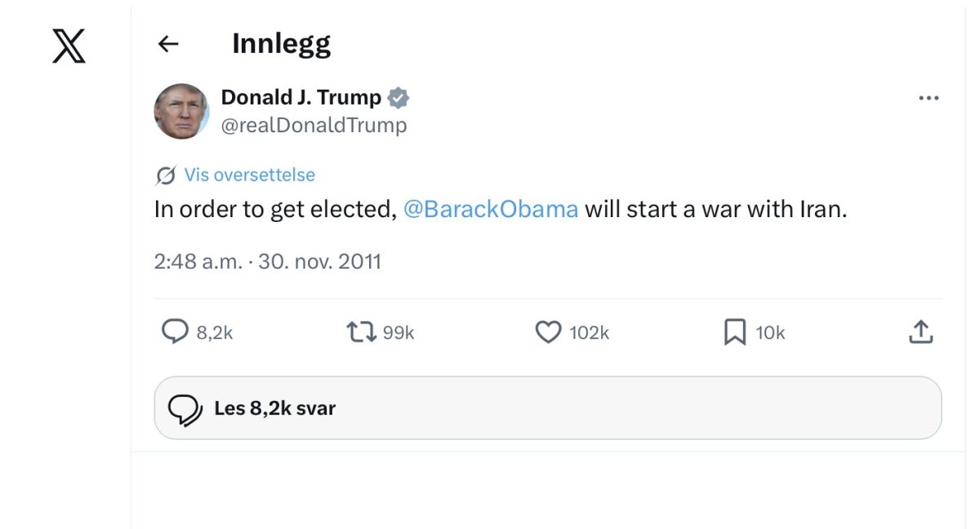This screenshot has width=980, height=529.
Task: Like the post with the heart icon
Action: [x=548, y=332]
